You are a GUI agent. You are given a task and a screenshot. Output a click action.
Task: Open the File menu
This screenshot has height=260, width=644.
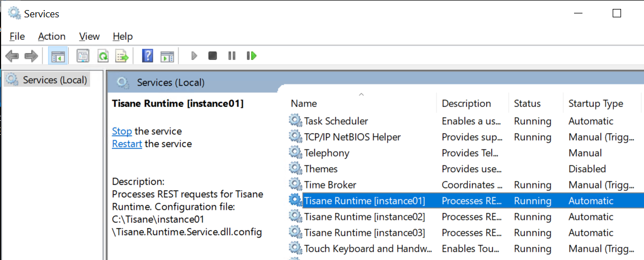[x=17, y=36]
